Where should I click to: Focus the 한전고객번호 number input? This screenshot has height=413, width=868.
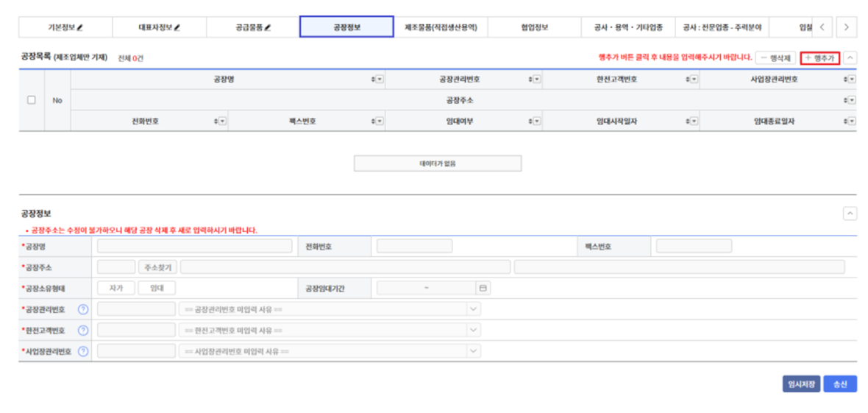pos(136,331)
